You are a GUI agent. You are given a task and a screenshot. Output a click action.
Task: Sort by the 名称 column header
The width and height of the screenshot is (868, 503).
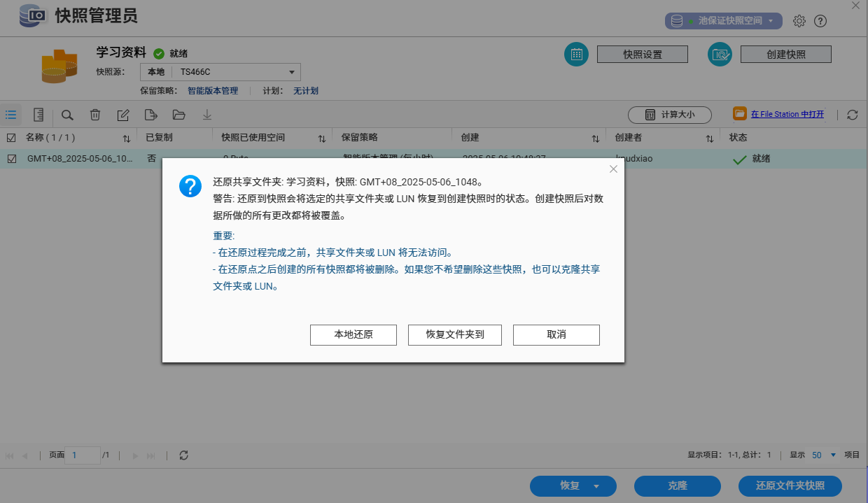pos(50,138)
